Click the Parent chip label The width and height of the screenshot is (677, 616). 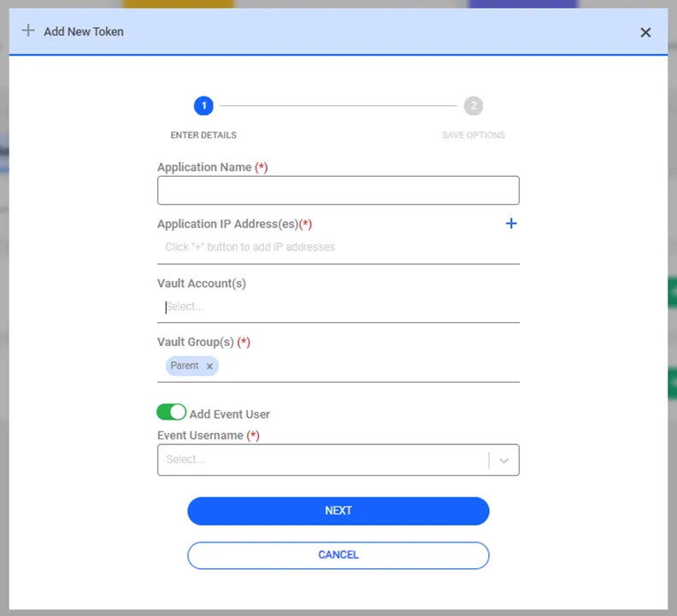pos(185,366)
